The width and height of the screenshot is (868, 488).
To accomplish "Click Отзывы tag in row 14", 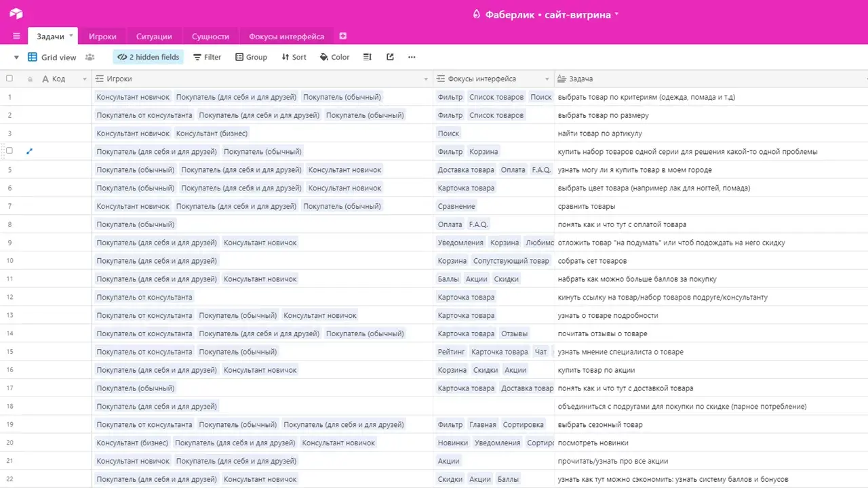I will 514,333.
